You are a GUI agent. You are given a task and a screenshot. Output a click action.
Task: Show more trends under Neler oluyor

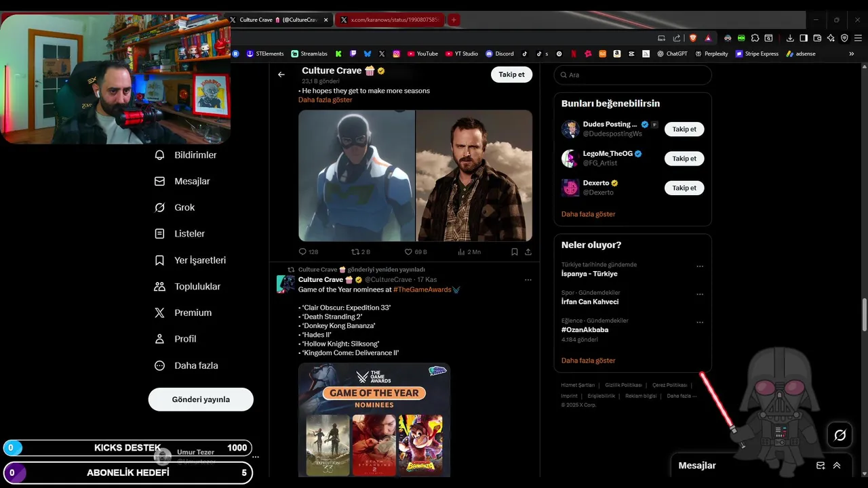click(x=589, y=361)
